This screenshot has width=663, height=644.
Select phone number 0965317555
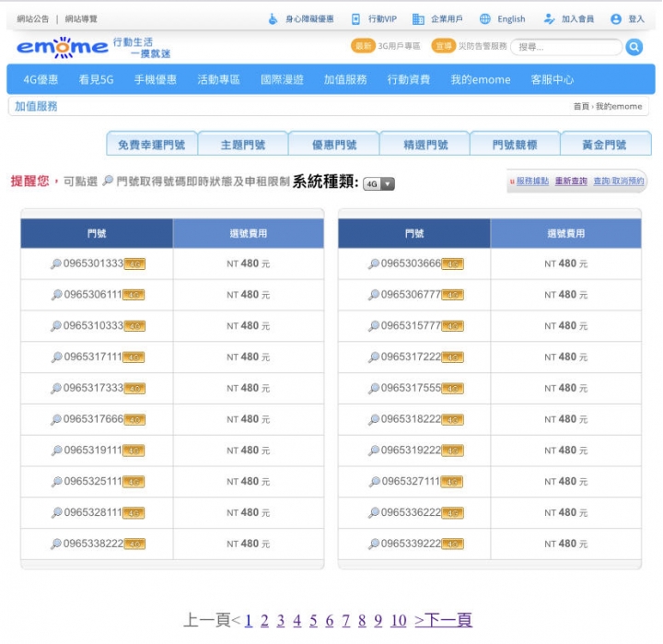pos(411,388)
